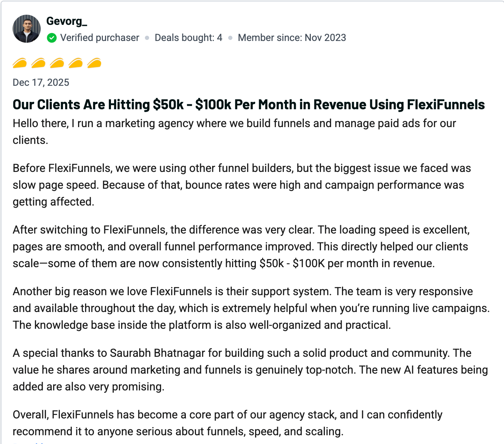Click the 'Verified purchaser' label
Viewport: 504px width, 444px height.
click(100, 38)
